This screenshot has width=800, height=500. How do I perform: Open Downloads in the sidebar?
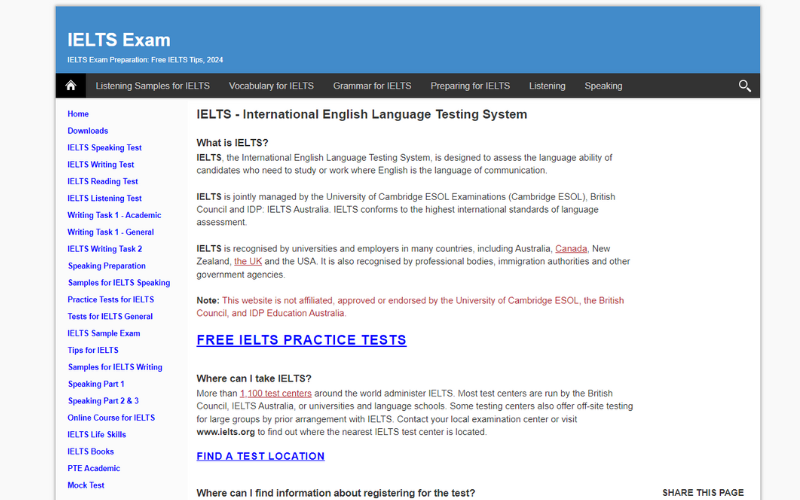pos(88,131)
